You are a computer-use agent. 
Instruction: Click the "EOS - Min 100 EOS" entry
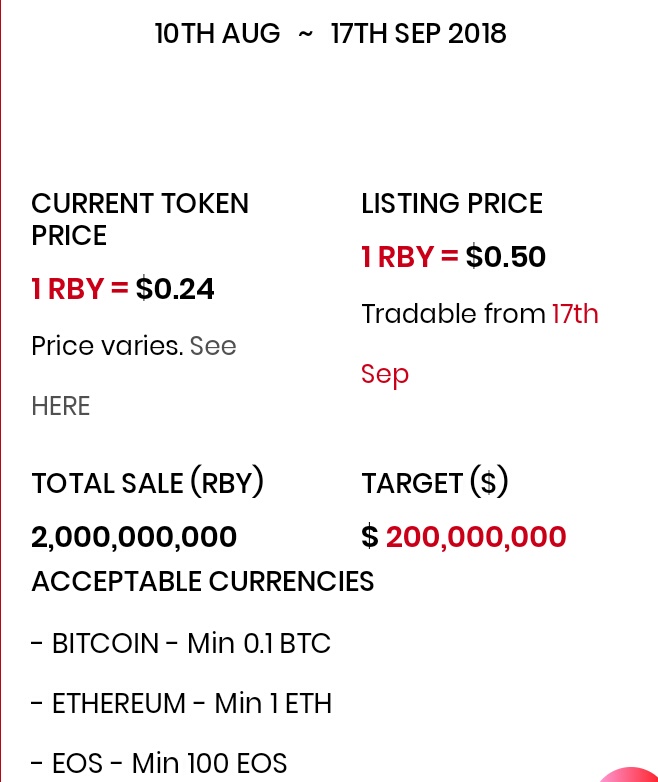click(159, 764)
